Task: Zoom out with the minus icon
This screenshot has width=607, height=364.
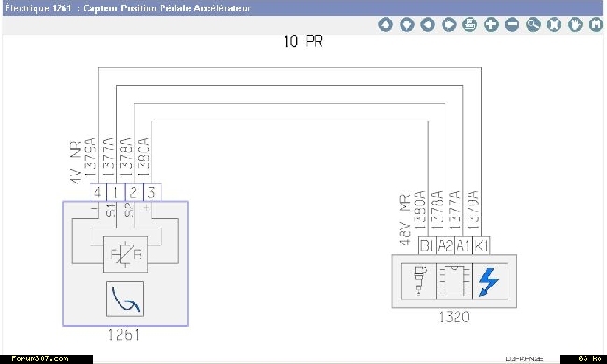Action: coord(512,25)
